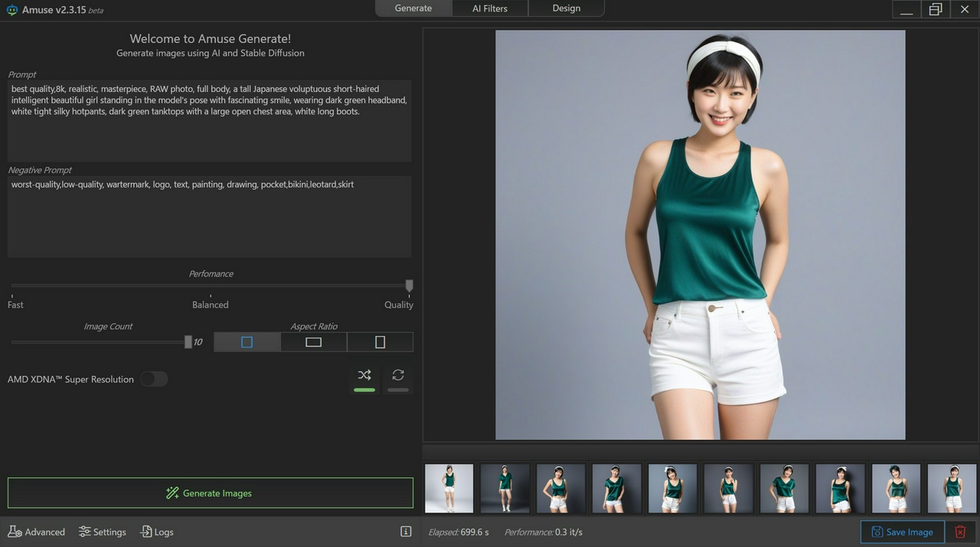
Task: Click the Save Image button
Action: (x=902, y=532)
